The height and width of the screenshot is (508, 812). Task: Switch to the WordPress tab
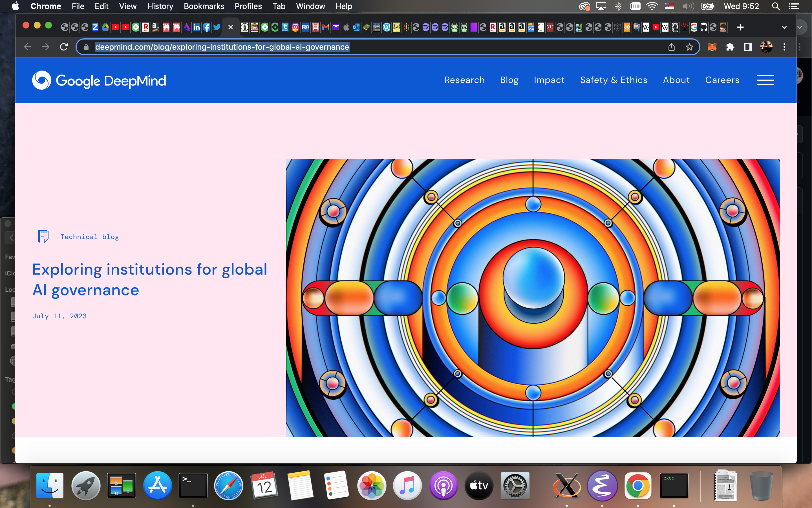coord(387,27)
